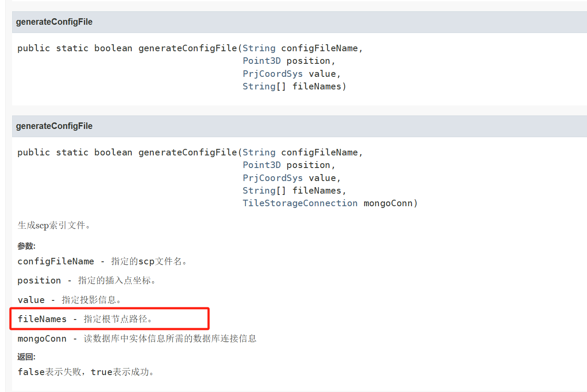This screenshot has width=587, height=392.
Task: Click the first generateConfigFile section heading
Action: [54, 22]
